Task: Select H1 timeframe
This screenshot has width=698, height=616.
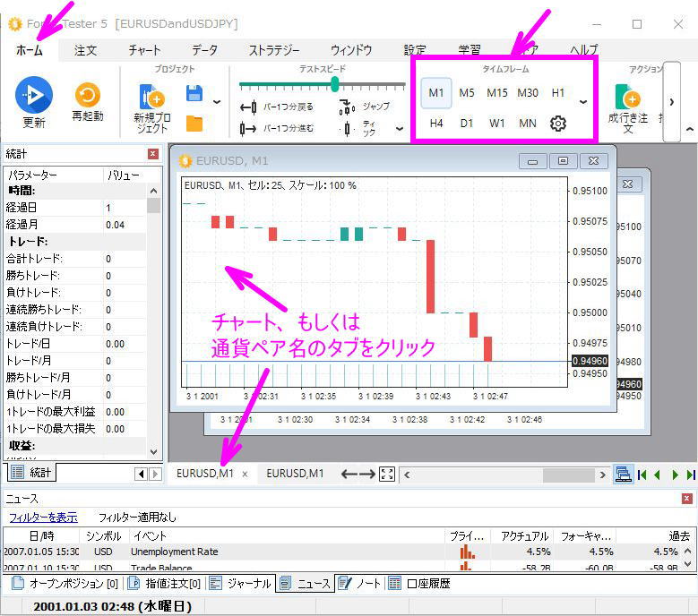Action: pyautogui.click(x=558, y=93)
